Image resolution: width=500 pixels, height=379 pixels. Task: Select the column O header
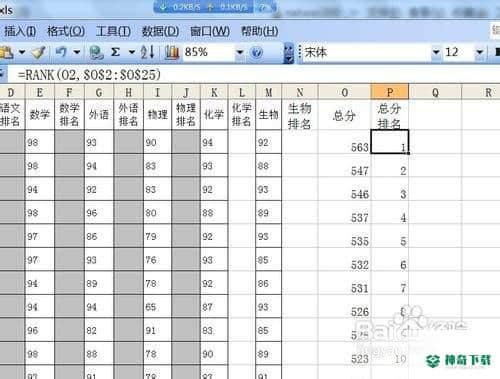[x=345, y=92]
